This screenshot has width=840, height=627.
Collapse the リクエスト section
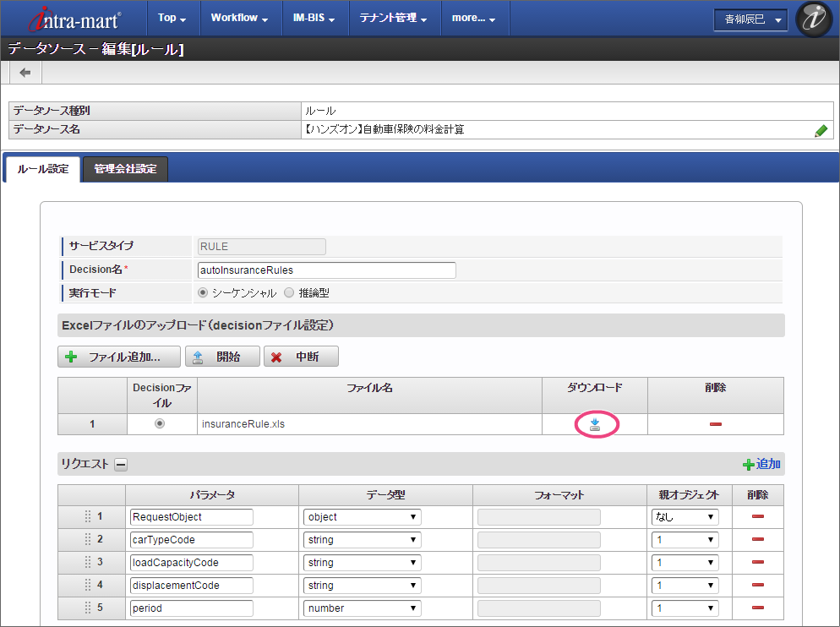[x=121, y=464]
